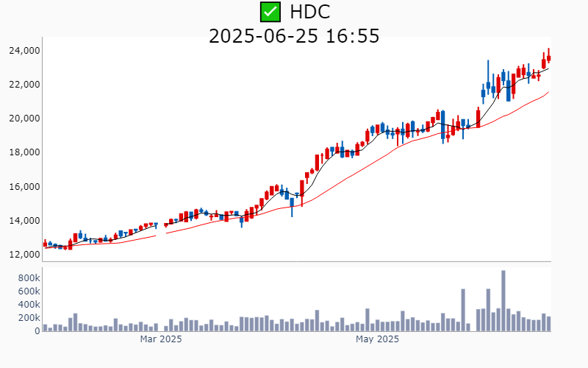Click the 200k volume axis label

(x=29, y=318)
